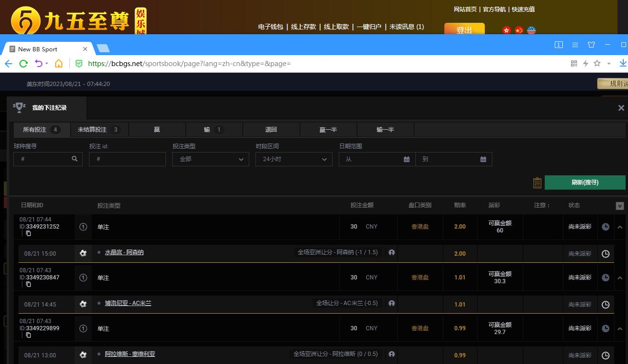Image resolution: width=628 pixels, height=364 pixels.
Task: Open the 时段区间 dropdown showing 24小时
Action: 294,159
